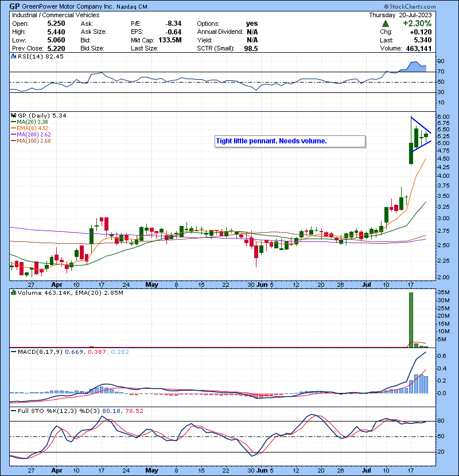Select the GP ticker symbol in header
459x476 pixels.
click(14, 6)
